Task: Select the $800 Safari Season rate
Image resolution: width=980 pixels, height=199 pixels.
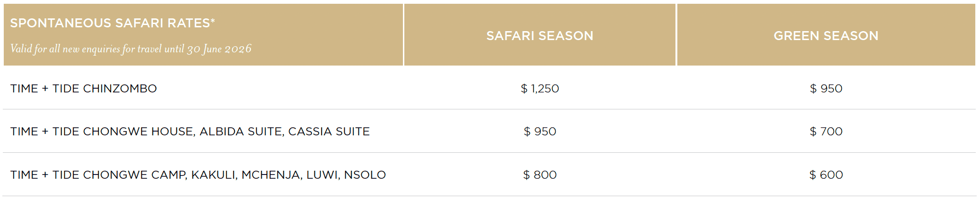Action: pos(539,175)
